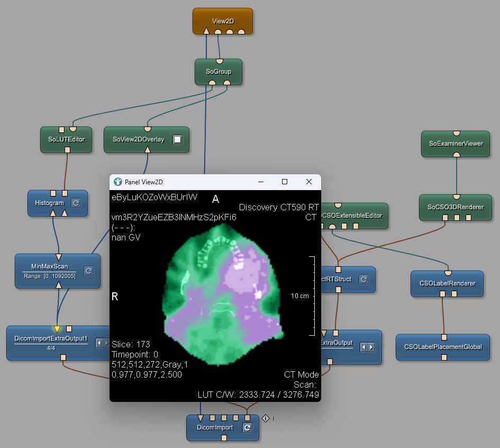This screenshot has width=500, height=448.
Task: Step to previous output on DicomImportExtraOutput1
Action: (98, 344)
